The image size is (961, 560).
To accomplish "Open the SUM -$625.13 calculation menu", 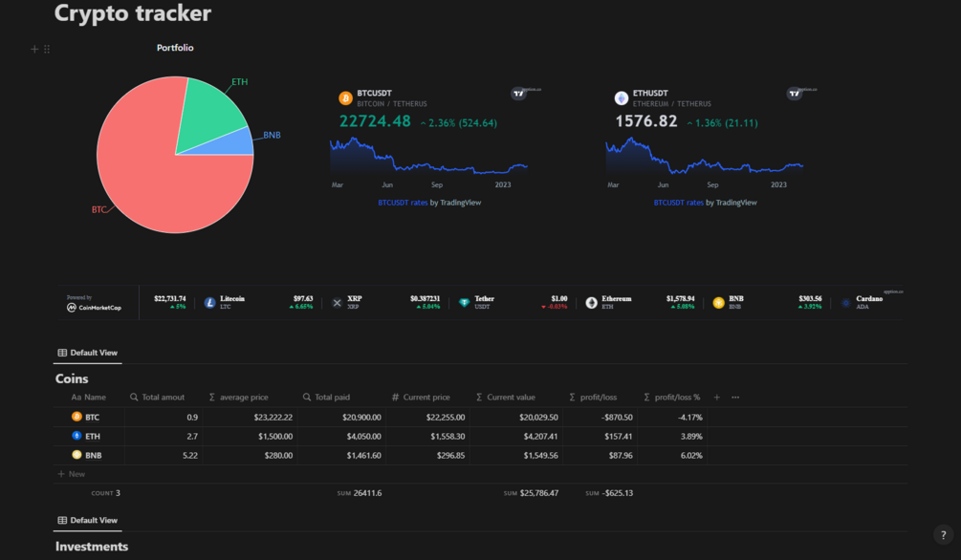I will pyautogui.click(x=609, y=492).
